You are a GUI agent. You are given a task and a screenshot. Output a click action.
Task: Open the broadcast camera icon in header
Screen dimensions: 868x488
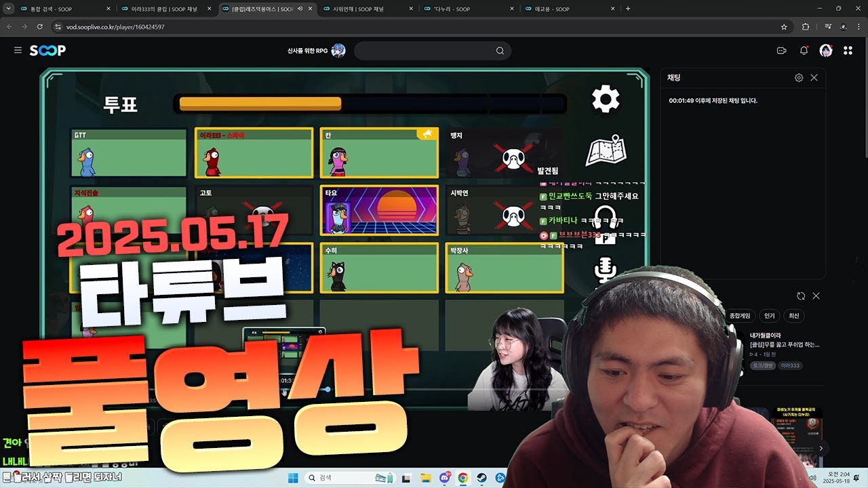(x=781, y=50)
